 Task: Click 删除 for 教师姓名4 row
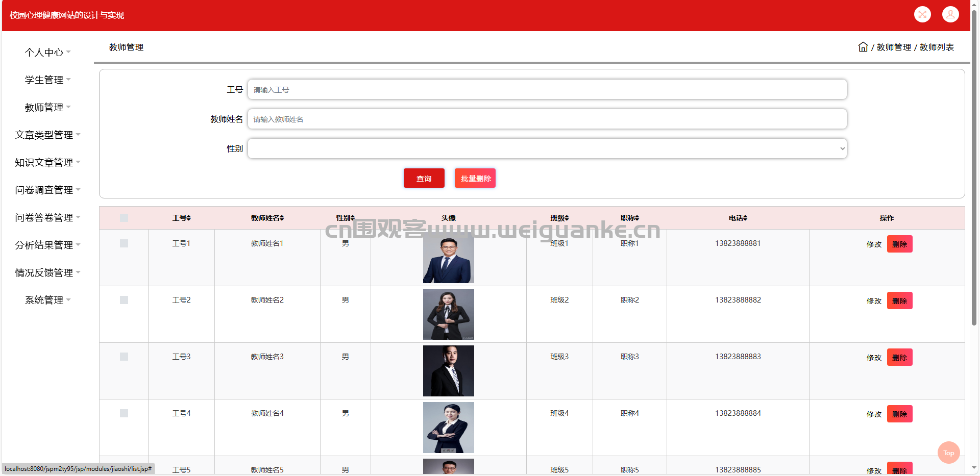(899, 414)
